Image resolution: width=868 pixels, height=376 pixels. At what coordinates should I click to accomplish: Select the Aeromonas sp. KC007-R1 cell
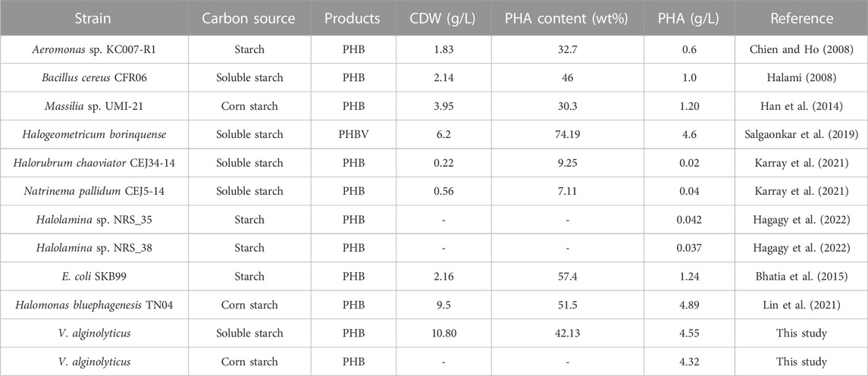[93, 49]
